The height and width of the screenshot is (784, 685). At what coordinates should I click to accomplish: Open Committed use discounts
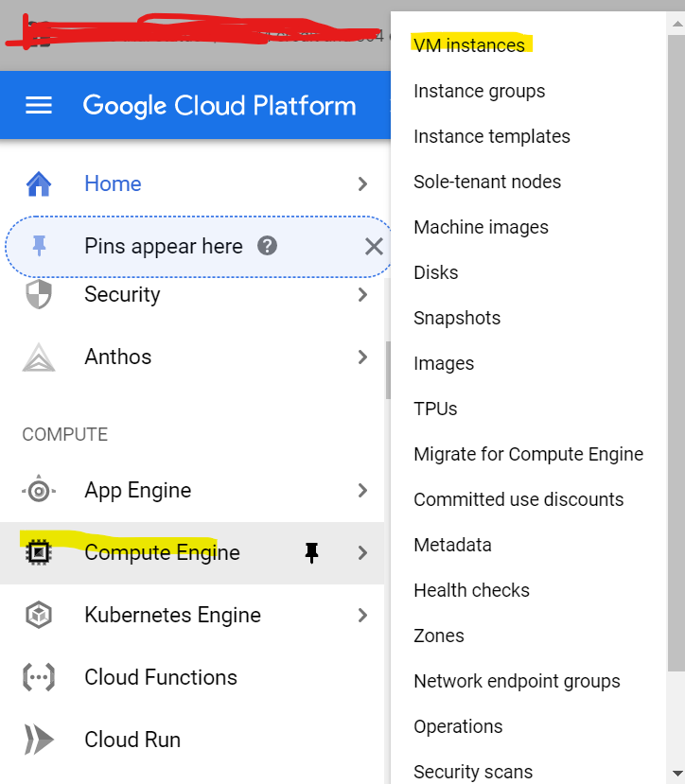click(518, 499)
